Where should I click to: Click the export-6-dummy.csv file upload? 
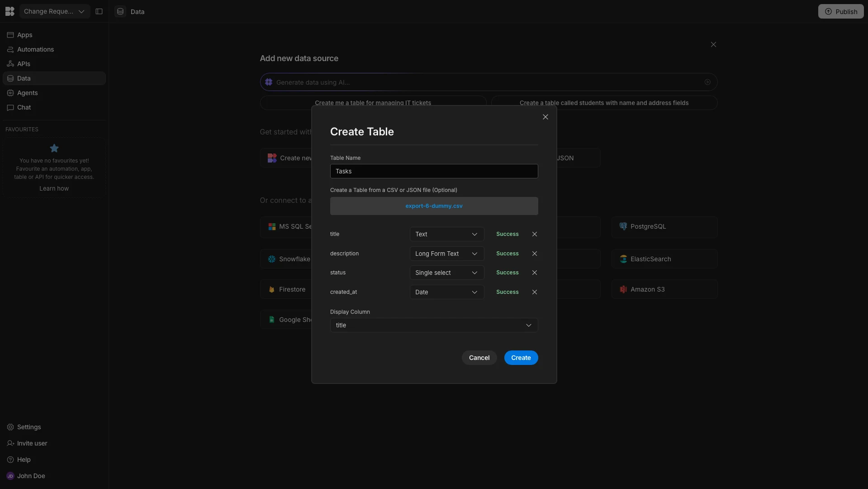coord(434,206)
